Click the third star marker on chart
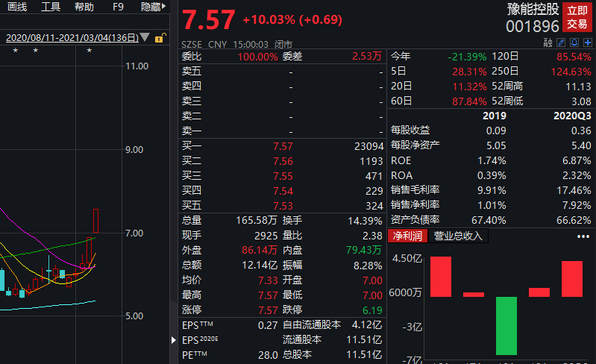 pyautogui.click(x=89, y=51)
